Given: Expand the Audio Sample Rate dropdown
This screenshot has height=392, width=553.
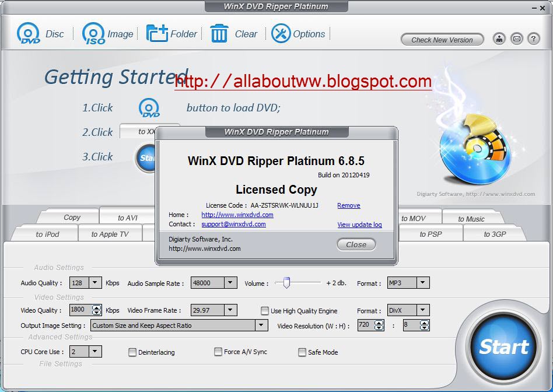Looking at the screenshot, I should [230, 282].
